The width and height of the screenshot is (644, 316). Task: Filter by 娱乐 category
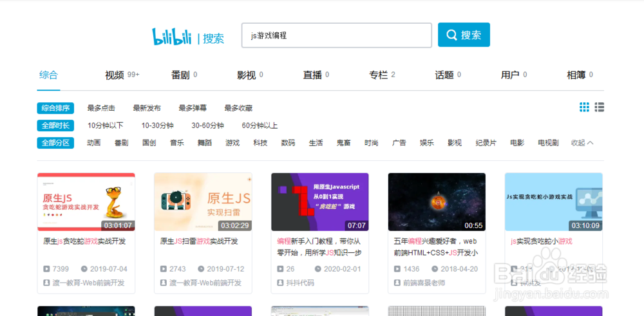tap(427, 143)
